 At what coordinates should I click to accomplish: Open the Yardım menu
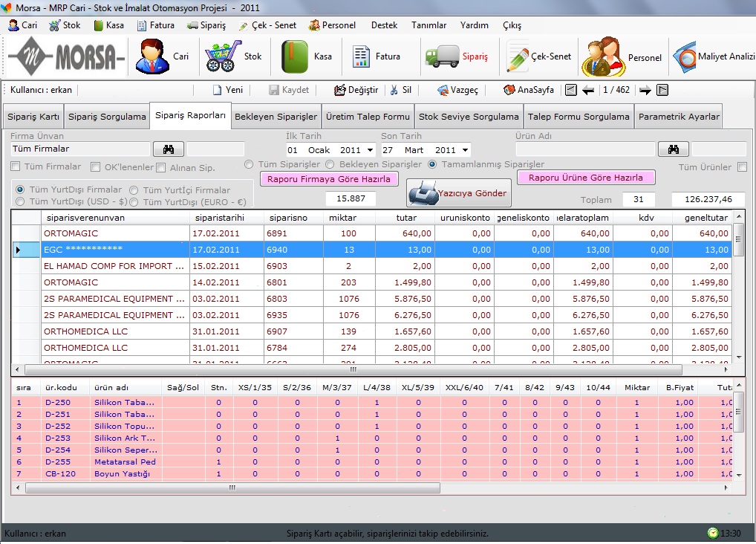pyautogui.click(x=474, y=25)
